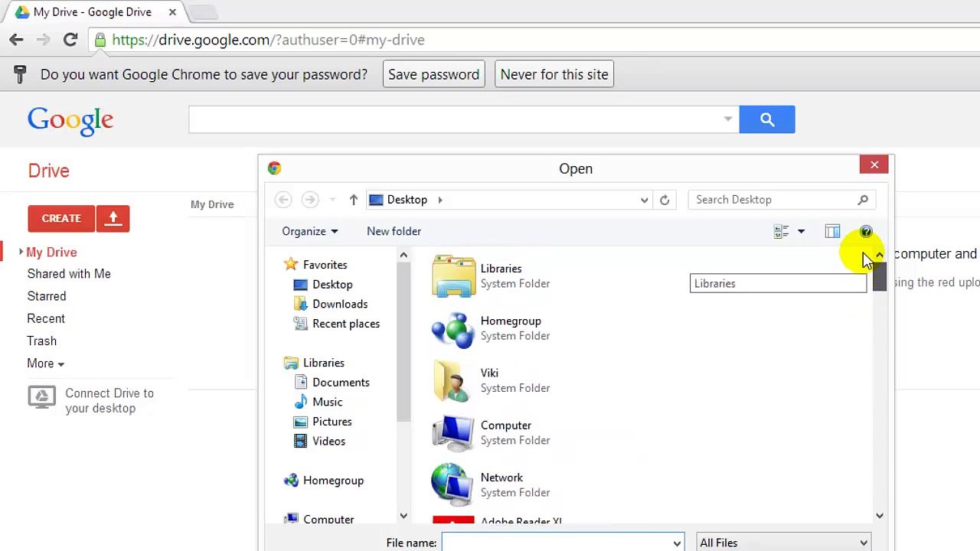Click the red upload arrow button
This screenshot has width=980, height=551.
[x=113, y=218]
